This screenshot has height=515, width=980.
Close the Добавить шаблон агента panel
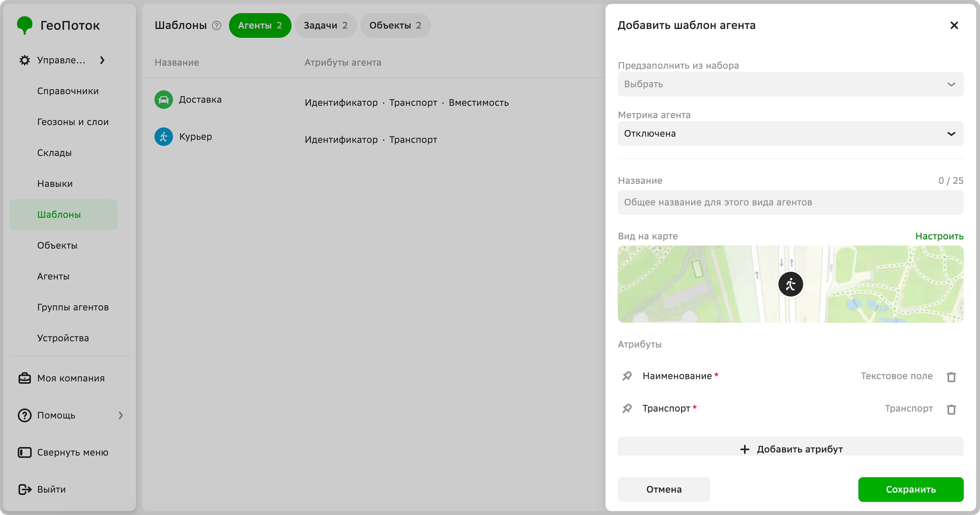(x=954, y=25)
